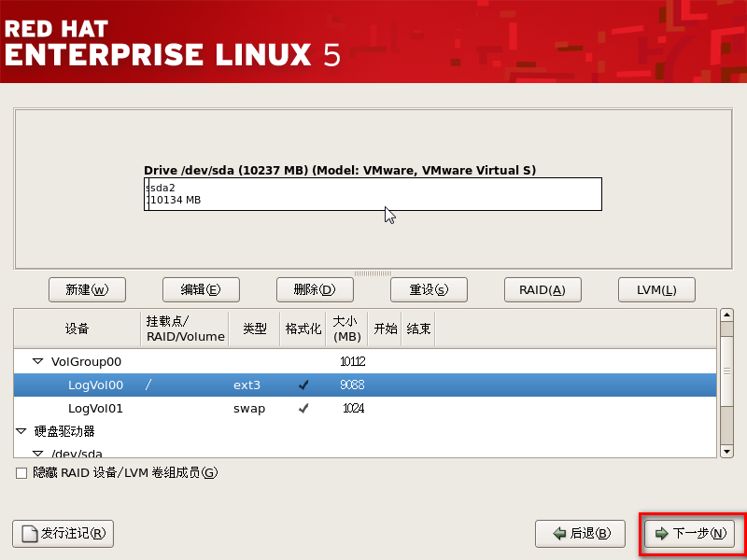
Task: Toggle 隐藏 RAID 设备/LVM 卷组成员 checkbox
Action: [x=21, y=473]
